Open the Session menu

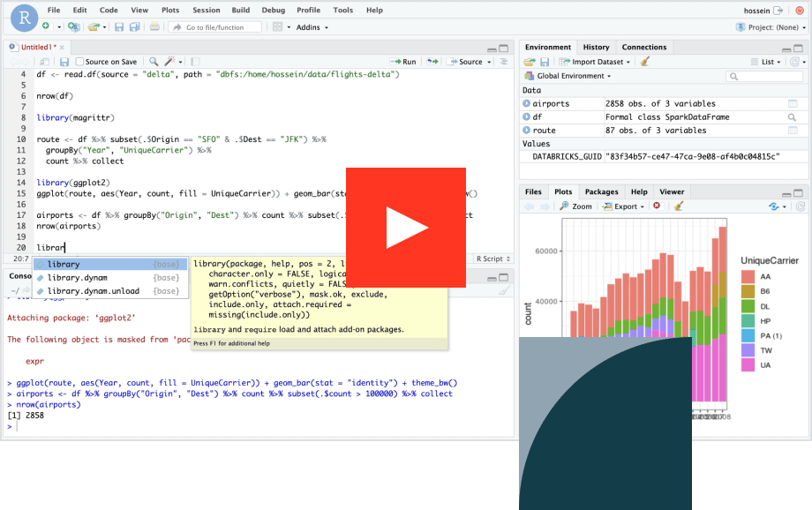[x=206, y=10]
